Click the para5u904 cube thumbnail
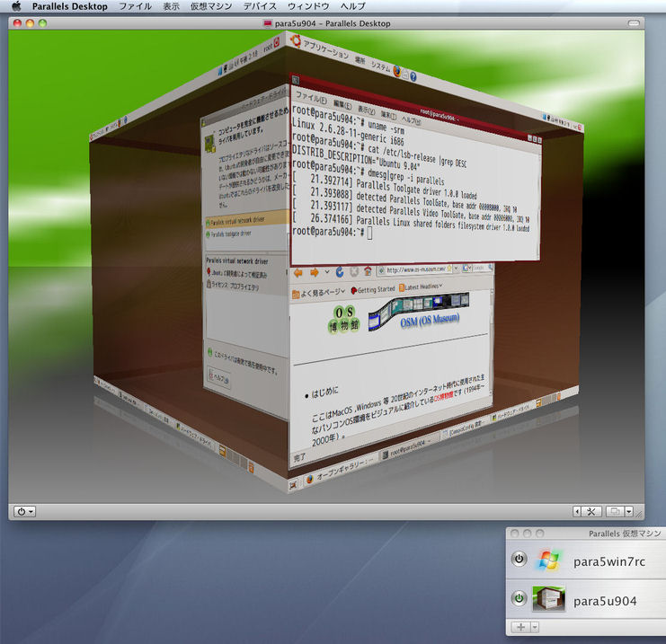 tap(548, 599)
